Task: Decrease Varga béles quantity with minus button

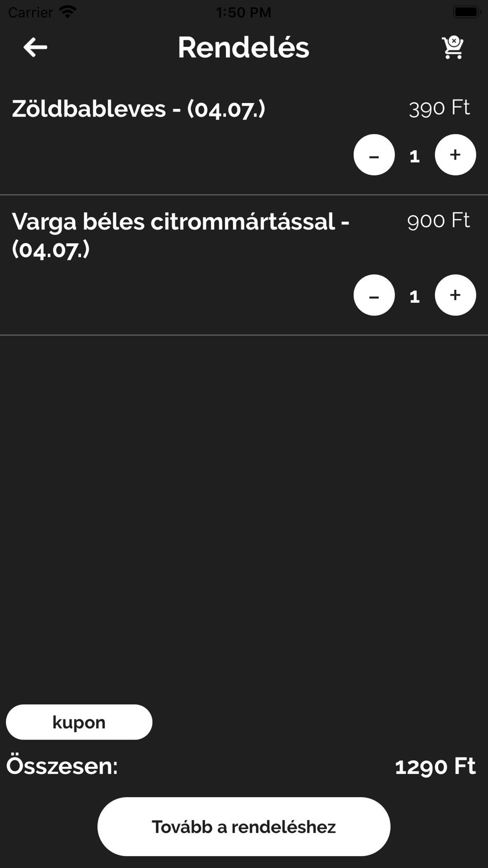Action: coord(374,295)
